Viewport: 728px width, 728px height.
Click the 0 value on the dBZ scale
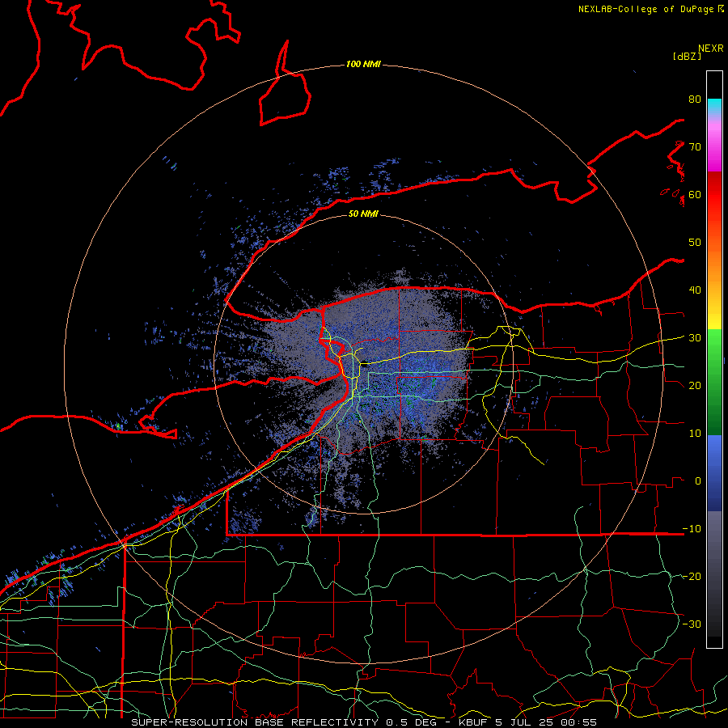pos(698,481)
